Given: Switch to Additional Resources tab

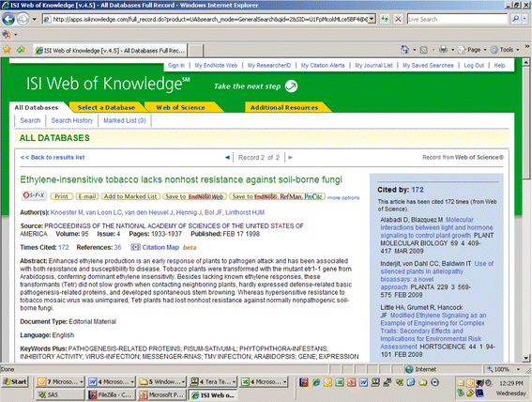Looking at the screenshot, I should (x=284, y=108).
